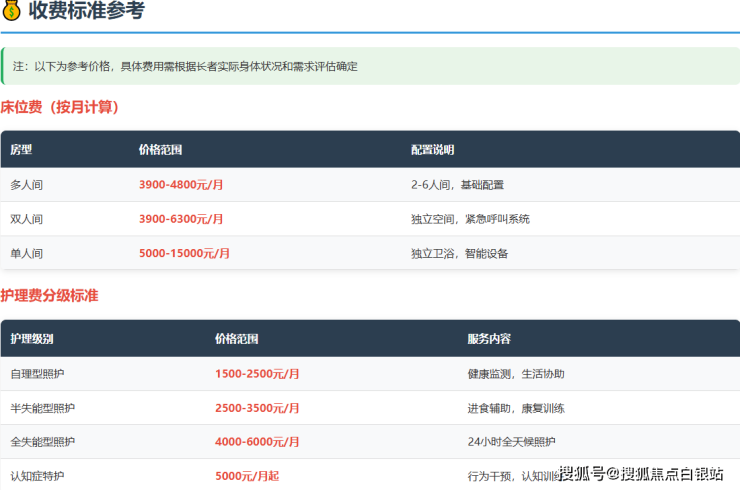This screenshot has width=740, height=490.
Task: Click the green reference price note box
Action: (370, 66)
